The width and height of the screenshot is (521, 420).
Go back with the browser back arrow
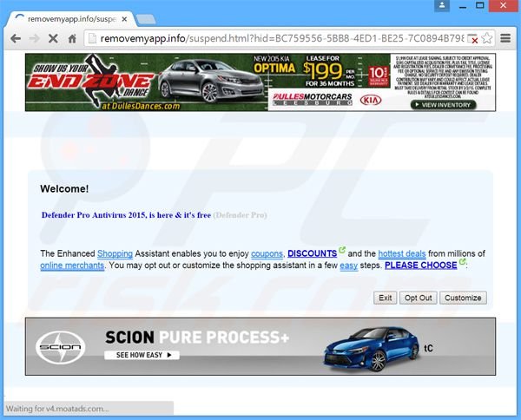pos(16,38)
